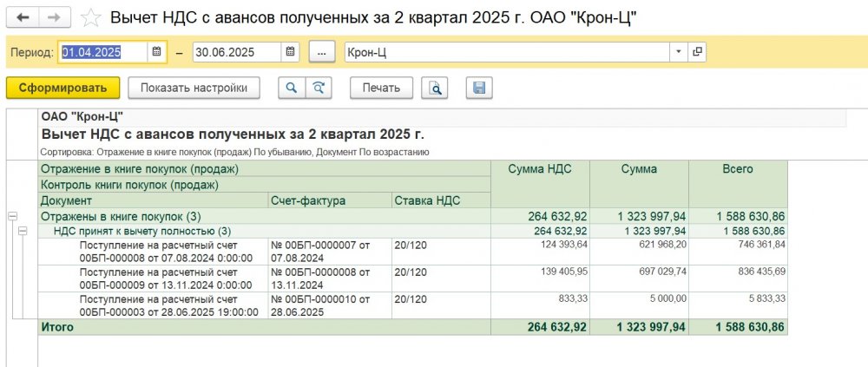Click the back navigation arrow
Image resolution: width=868 pixels, height=367 pixels.
click(x=23, y=18)
